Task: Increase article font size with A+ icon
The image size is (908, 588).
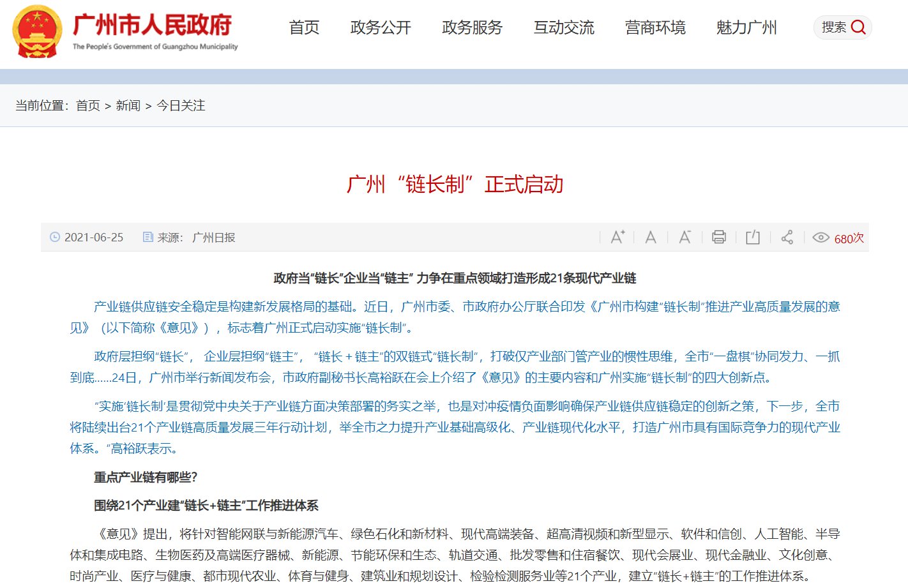Action: (617, 237)
